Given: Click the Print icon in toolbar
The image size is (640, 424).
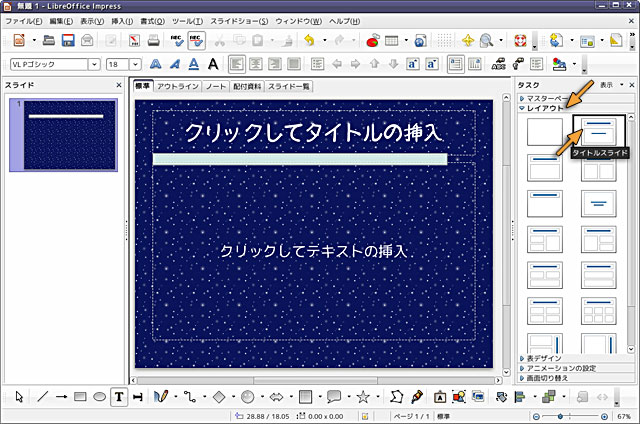Looking at the screenshot, I should coord(154,41).
